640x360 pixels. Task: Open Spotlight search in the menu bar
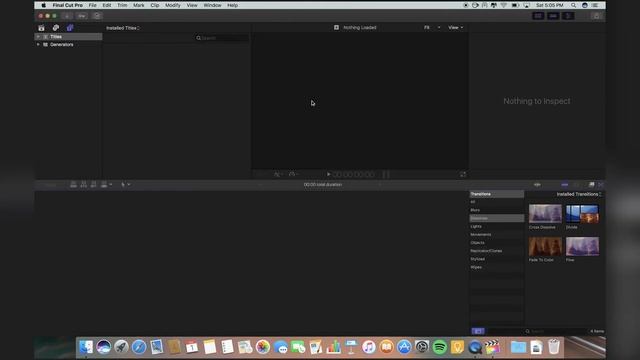[573, 5]
